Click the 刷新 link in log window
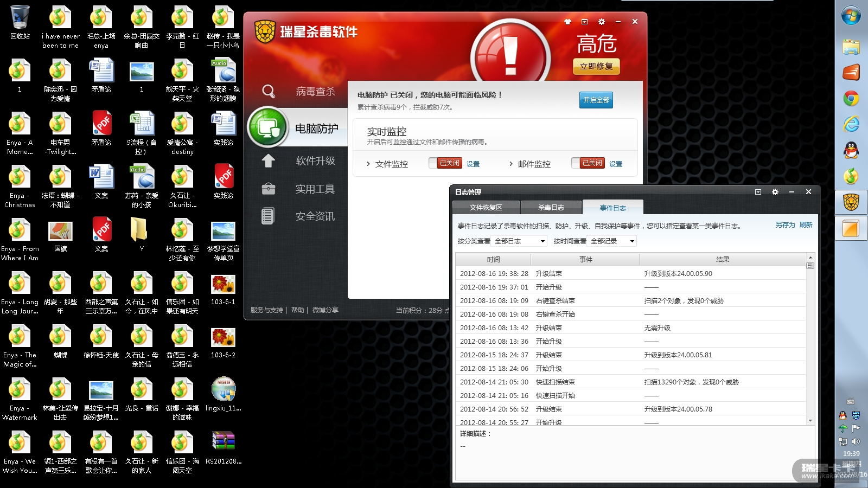This screenshot has height=488, width=868. 806,225
